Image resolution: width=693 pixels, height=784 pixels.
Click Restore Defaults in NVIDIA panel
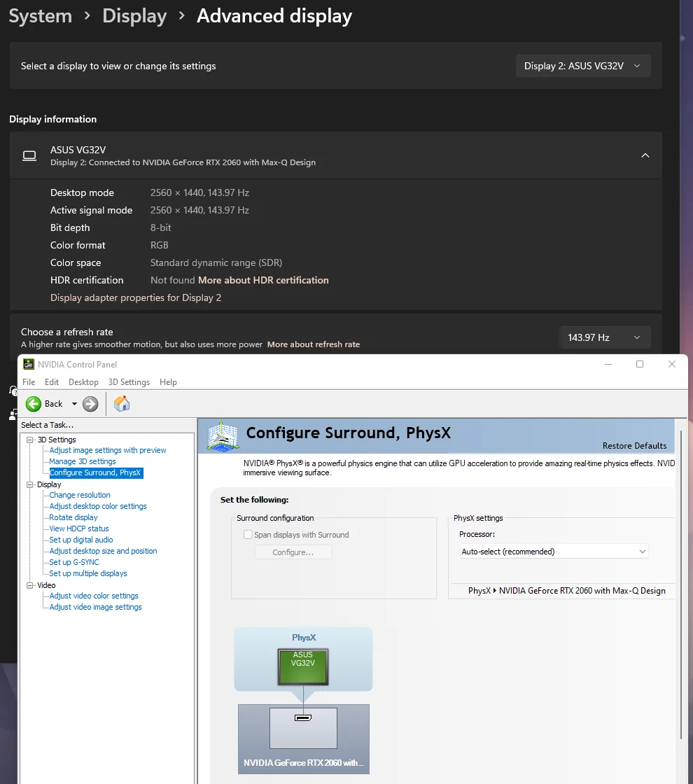[x=634, y=445]
